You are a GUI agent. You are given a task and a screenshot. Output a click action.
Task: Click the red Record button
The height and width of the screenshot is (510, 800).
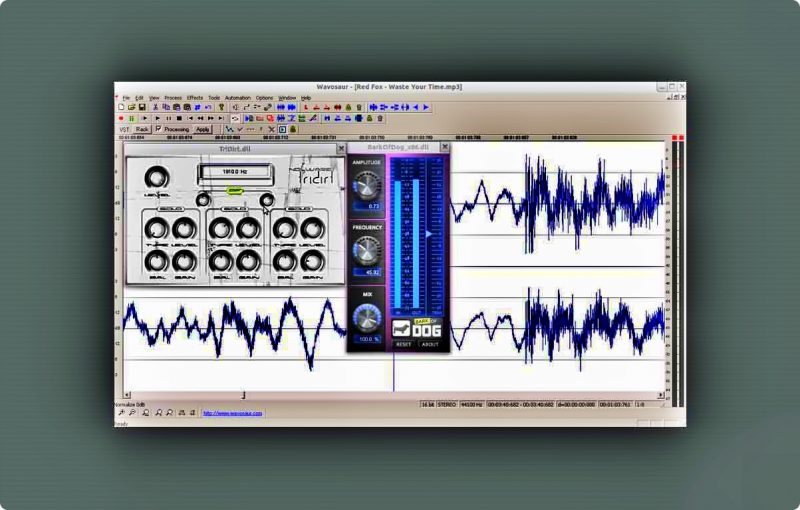[121, 118]
